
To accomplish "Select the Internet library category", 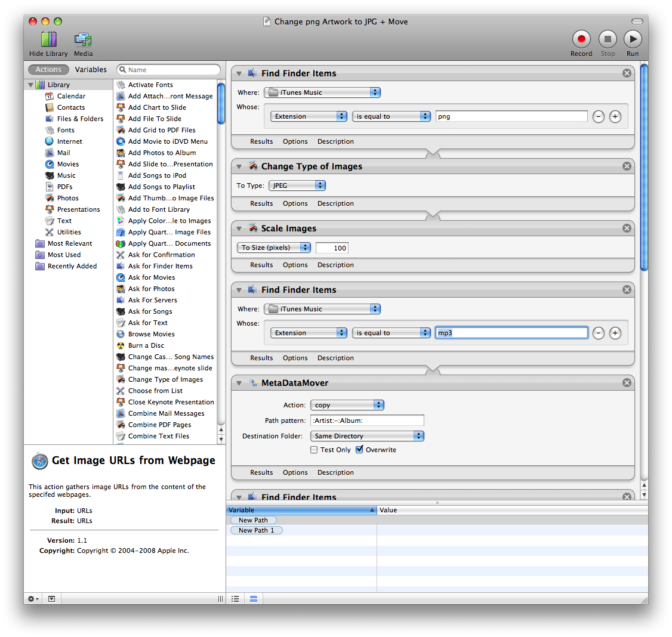I will coord(69,141).
